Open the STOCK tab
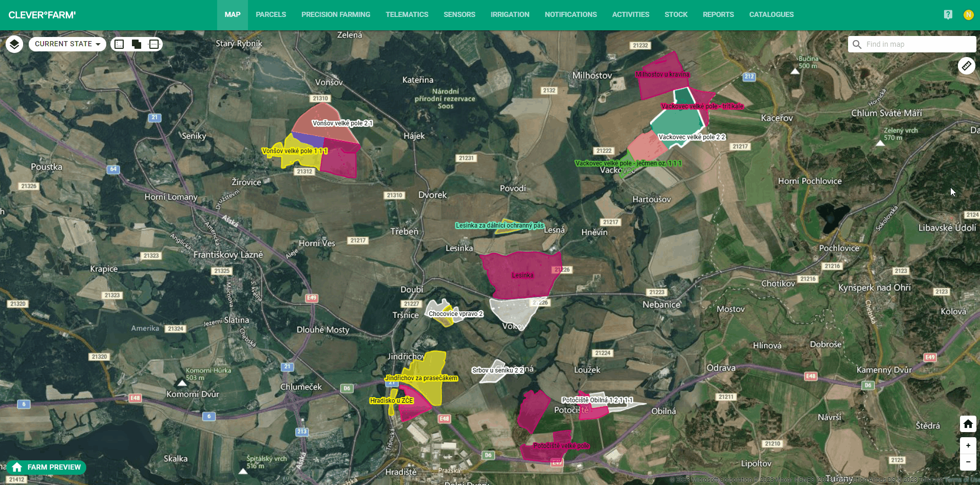 [676, 15]
